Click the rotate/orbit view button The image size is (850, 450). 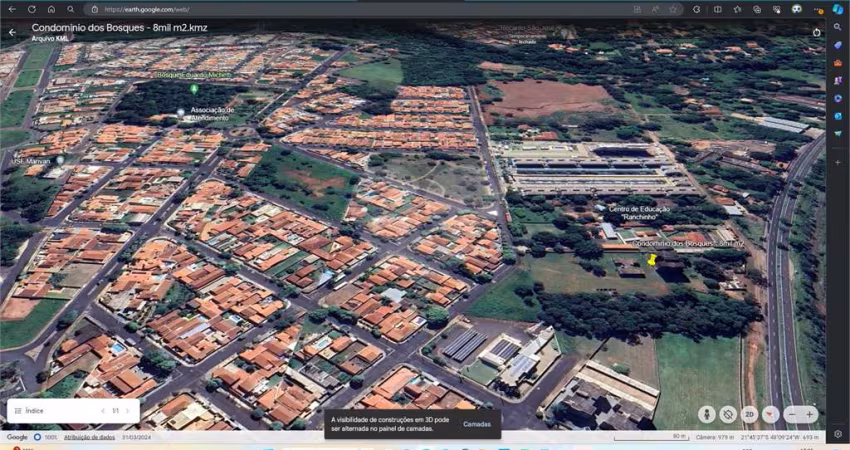728,415
